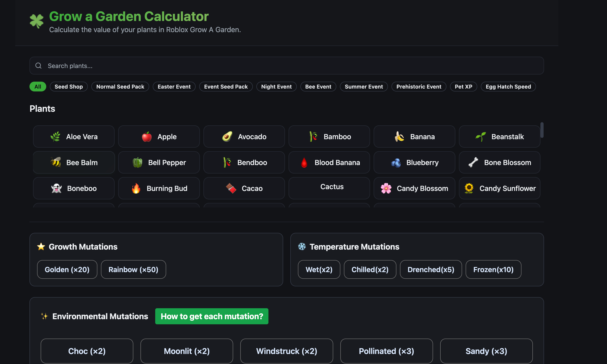Screen dimensions: 607x364
Task: Toggle the Sandy (×3) mutation
Action: (486, 351)
